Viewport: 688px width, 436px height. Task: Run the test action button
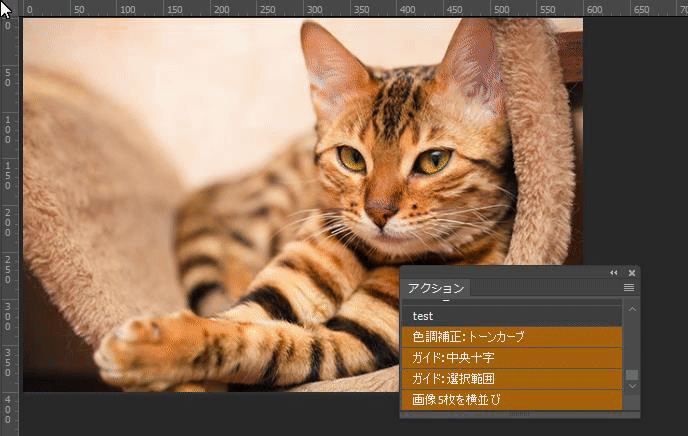point(512,316)
